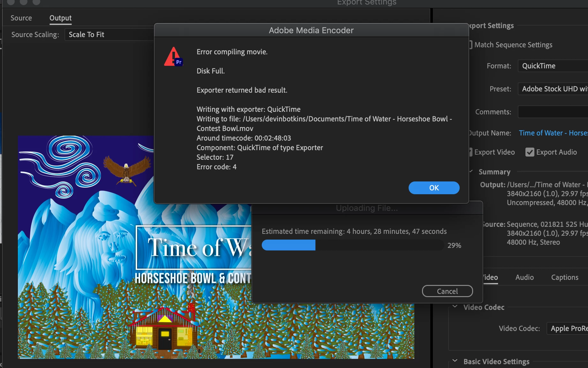Click the 'Error code: 4' text
Image resolution: width=588 pixels, height=368 pixels.
[x=216, y=167]
